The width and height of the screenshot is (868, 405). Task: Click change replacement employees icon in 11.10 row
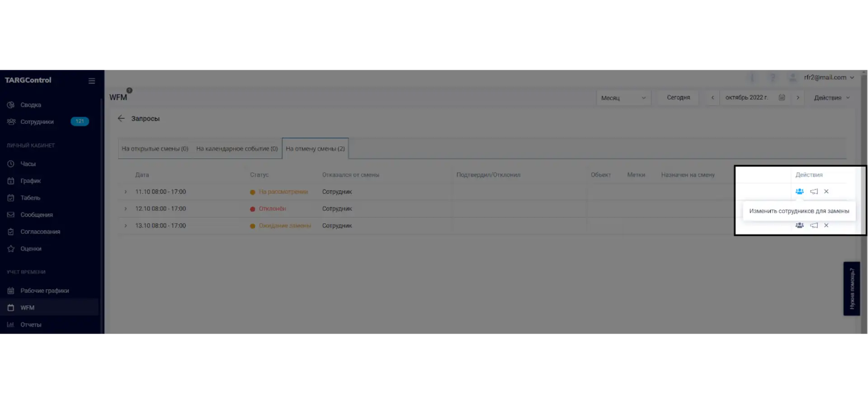tap(799, 192)
